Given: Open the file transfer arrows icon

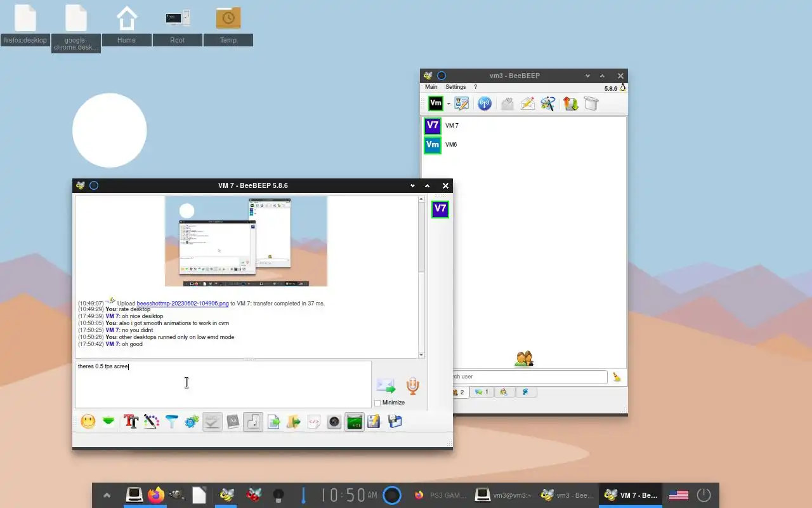Looking at the screenshot, I should 570,104.
